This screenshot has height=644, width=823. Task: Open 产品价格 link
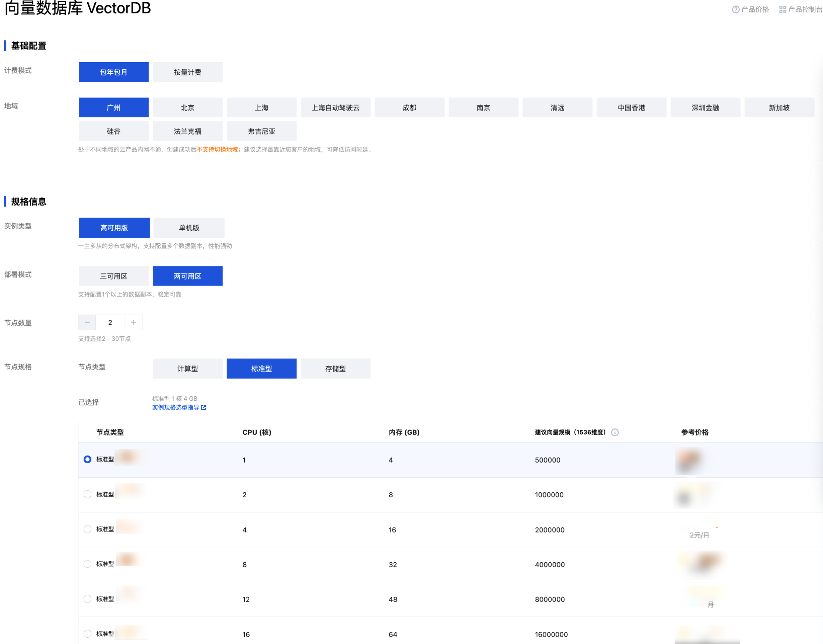point(755,10)
